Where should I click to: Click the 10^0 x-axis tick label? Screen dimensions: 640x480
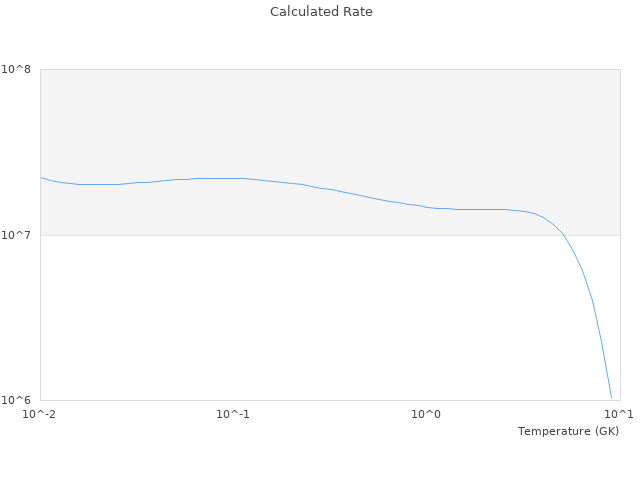click(426, 415)
